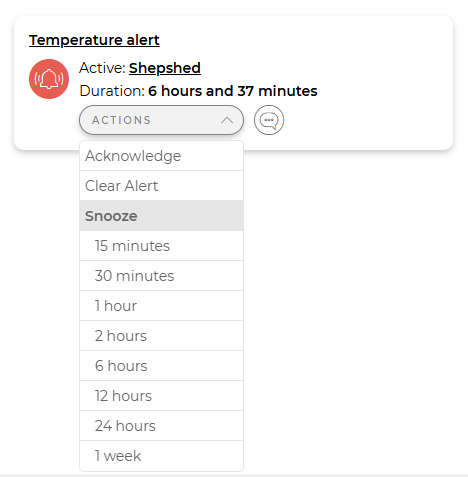The width and height of the screenshot is (468, 477).
Task: Snooze alert for 6 hours
Action: click(161, 366)
